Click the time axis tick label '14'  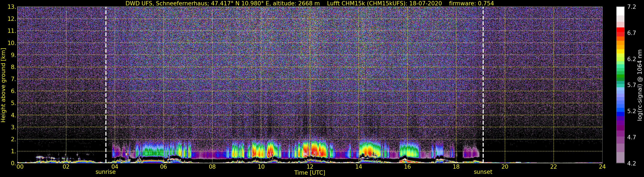(x=358, y=167)
